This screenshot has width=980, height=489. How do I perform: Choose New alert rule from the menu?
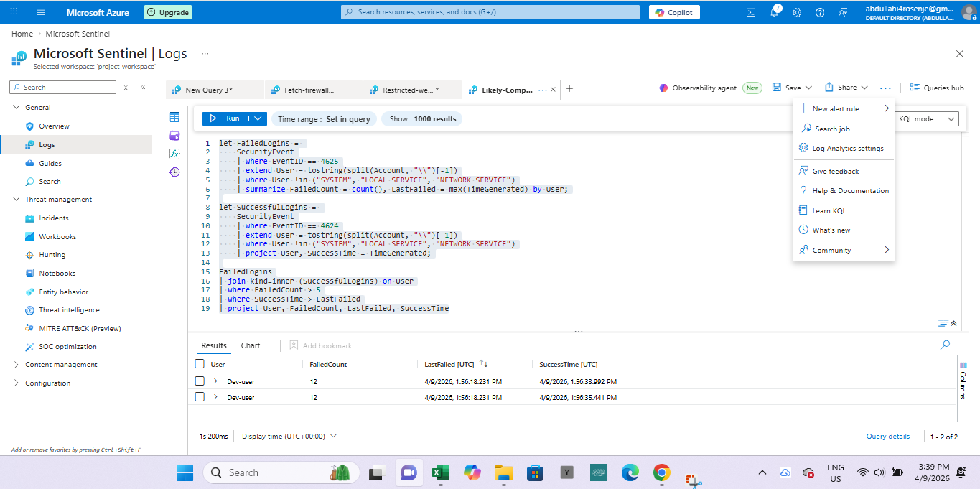[835, 109]
